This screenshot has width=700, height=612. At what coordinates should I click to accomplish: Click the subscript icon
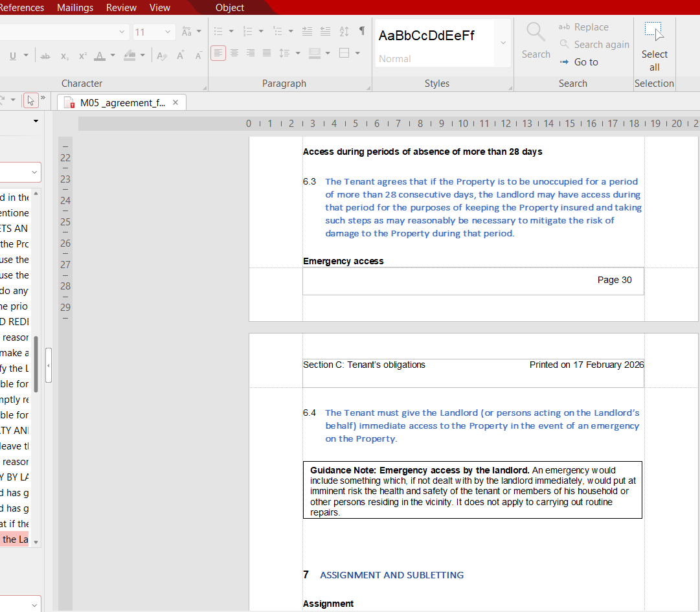click(65, 56)
